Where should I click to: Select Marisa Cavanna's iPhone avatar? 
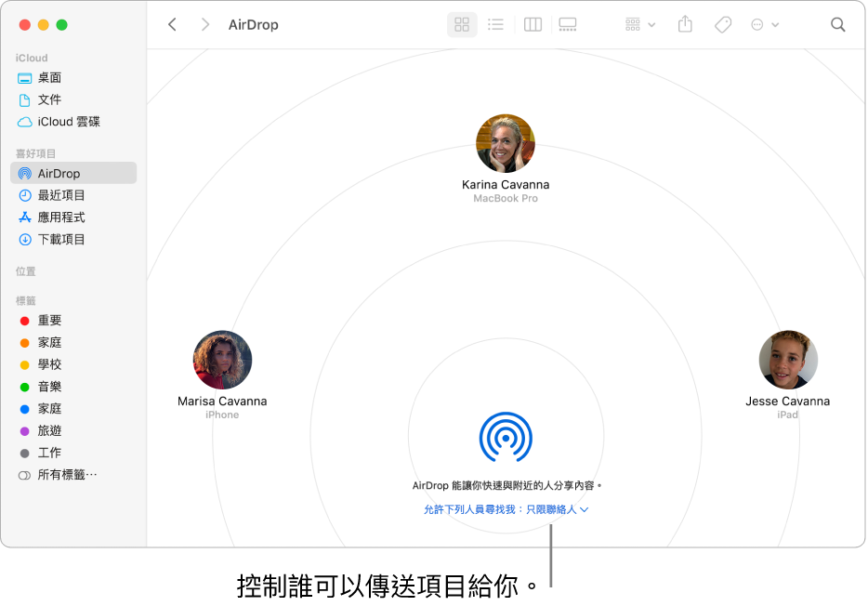[222, 360]
